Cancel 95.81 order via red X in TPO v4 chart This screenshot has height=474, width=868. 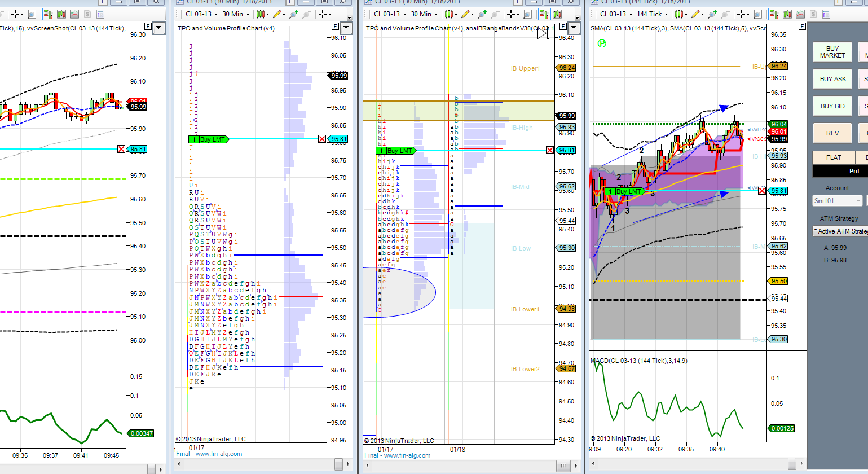point(322,139)
